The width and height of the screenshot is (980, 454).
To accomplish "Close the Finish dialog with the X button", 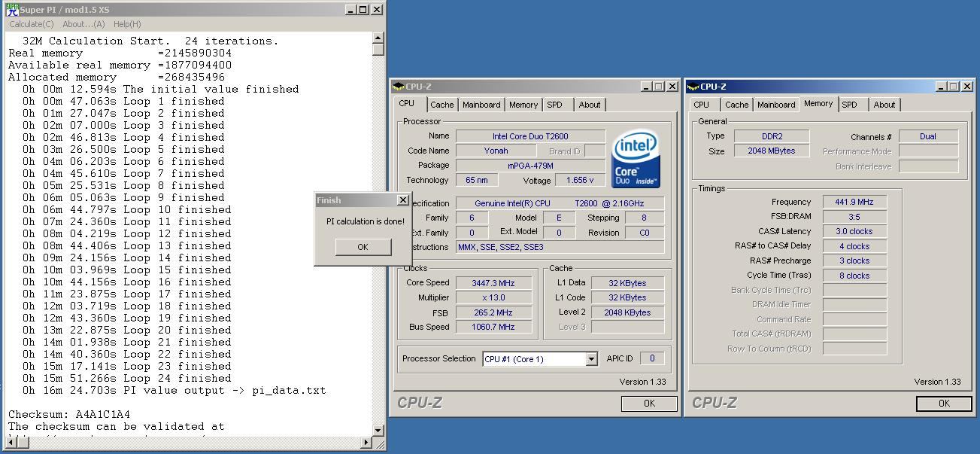I will [402, 200].
